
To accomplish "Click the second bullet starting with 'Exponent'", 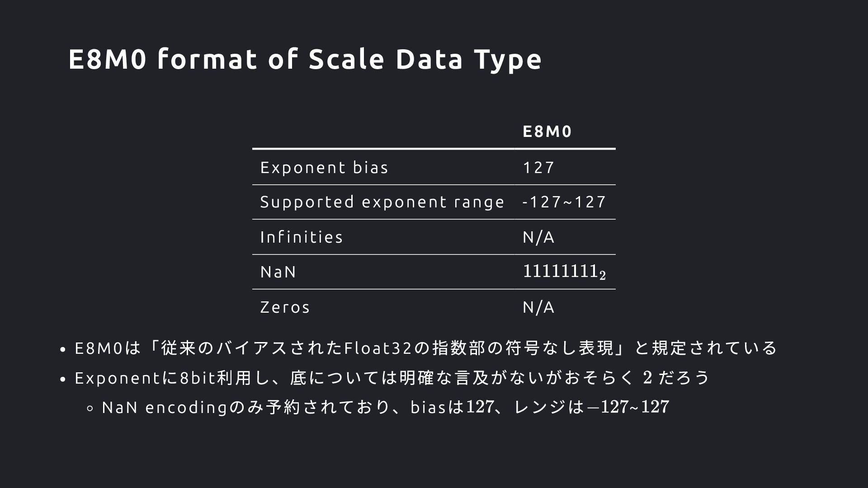I will pyautogui.click(x=392, y=378).
